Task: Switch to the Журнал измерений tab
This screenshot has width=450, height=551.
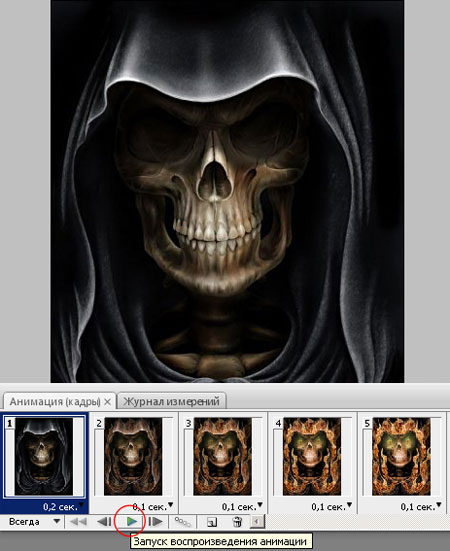Action: click(171, 401)
